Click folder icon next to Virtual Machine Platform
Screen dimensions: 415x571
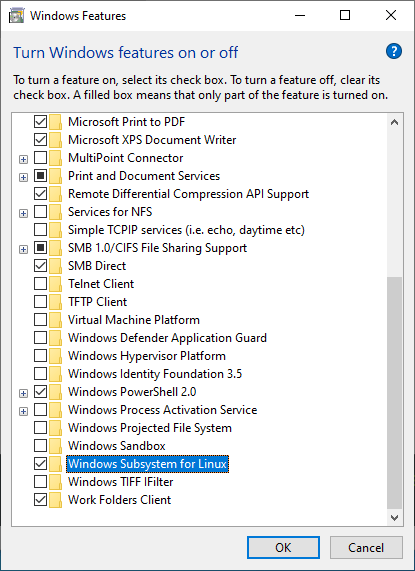[x=55, y=320]
